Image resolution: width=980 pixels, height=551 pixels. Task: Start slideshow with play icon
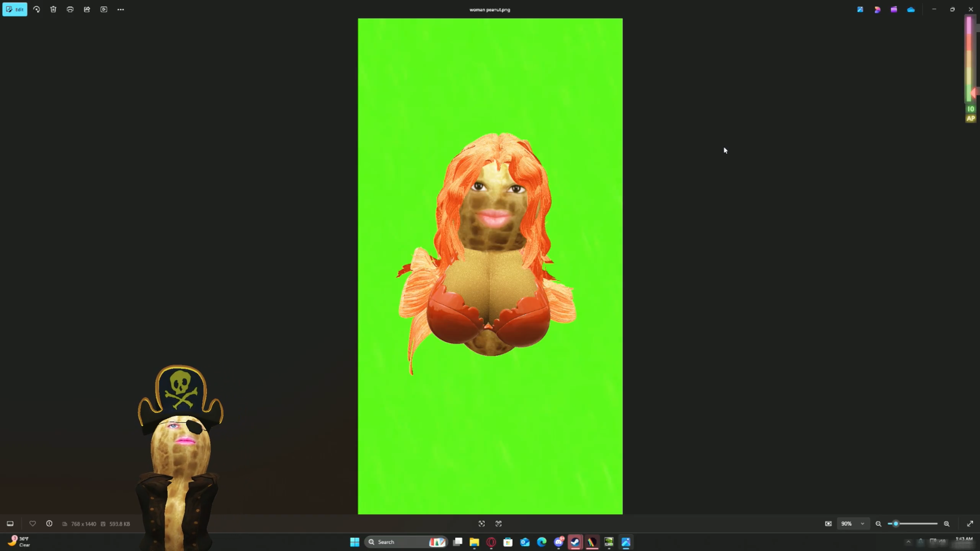pos(104,10)
